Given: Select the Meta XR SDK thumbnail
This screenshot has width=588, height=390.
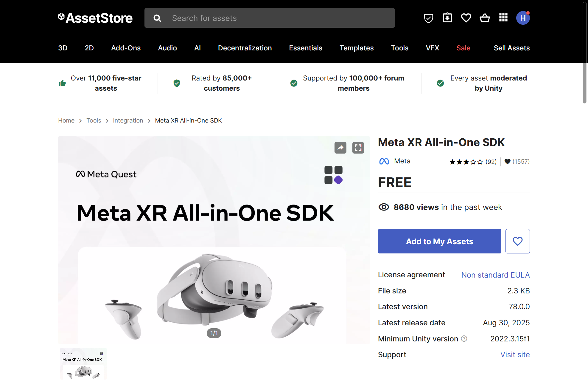Looking at the screenshot, I should (83, 363).
